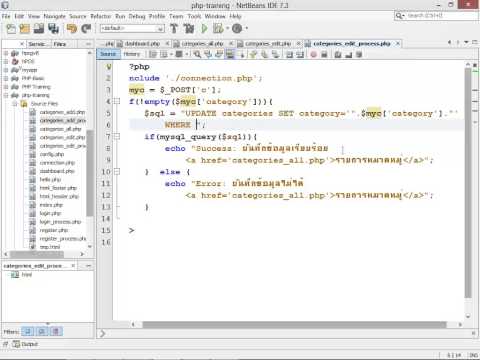This screenshot has width=480, height=360.
Task: Click the Source view button
Action: point(108,54)
